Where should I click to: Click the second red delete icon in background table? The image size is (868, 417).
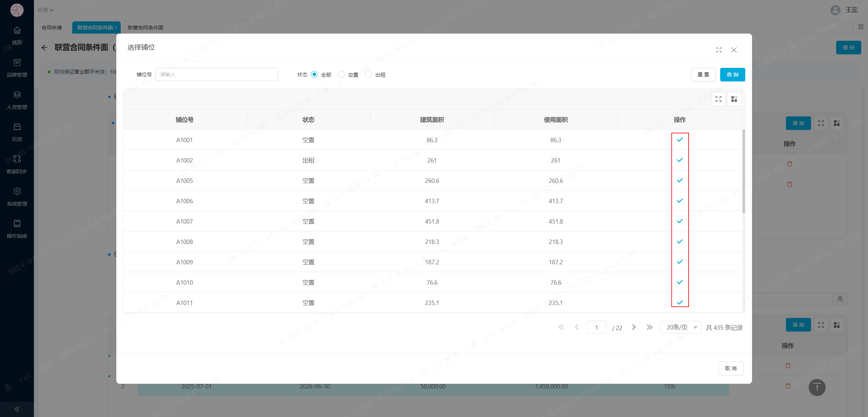click(789, 184)
